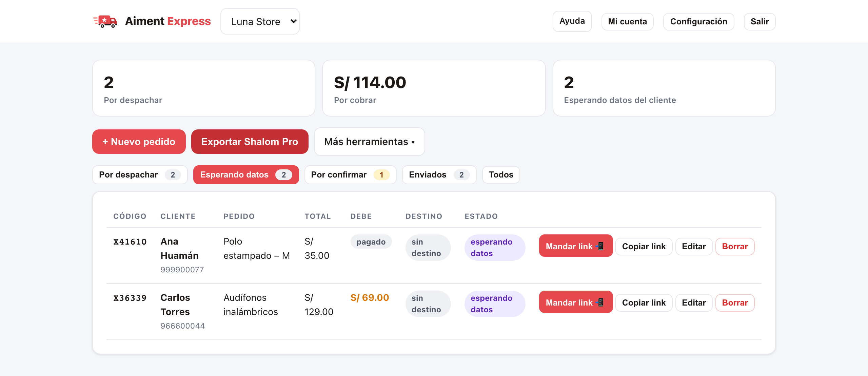Delete order X36339 with Borrar
The width and height of the screenshot is (868, 376).
[x=735, y=303]
